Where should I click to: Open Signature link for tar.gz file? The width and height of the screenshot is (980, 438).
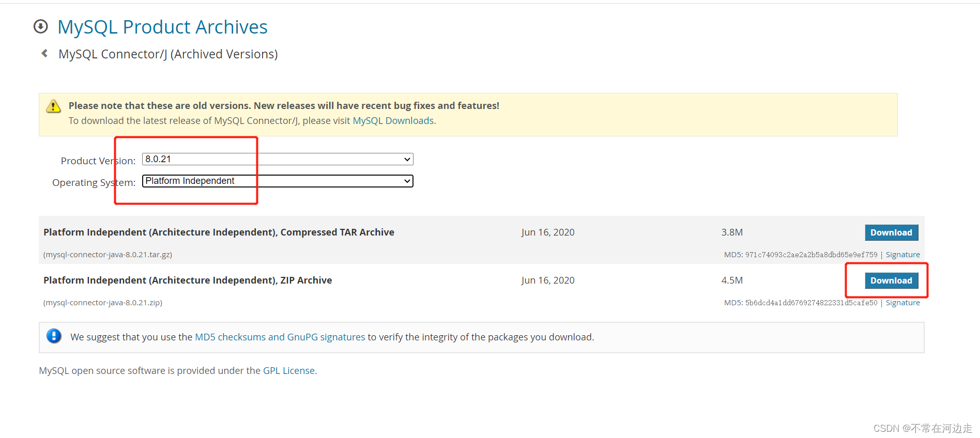[x=903, y=255]
